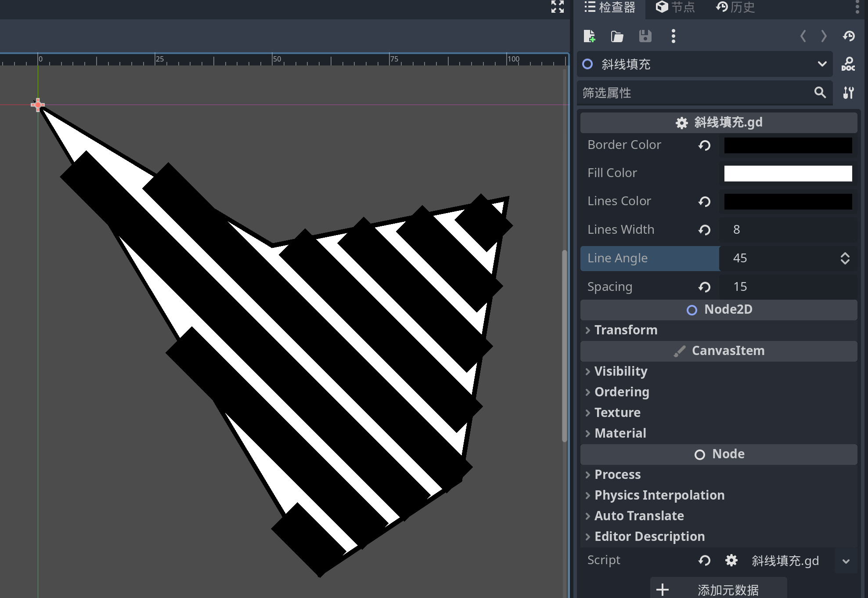Viewport: 868px width, 598px height.
Task: Open the inspector extra options menu
Action: pos(673,36)
